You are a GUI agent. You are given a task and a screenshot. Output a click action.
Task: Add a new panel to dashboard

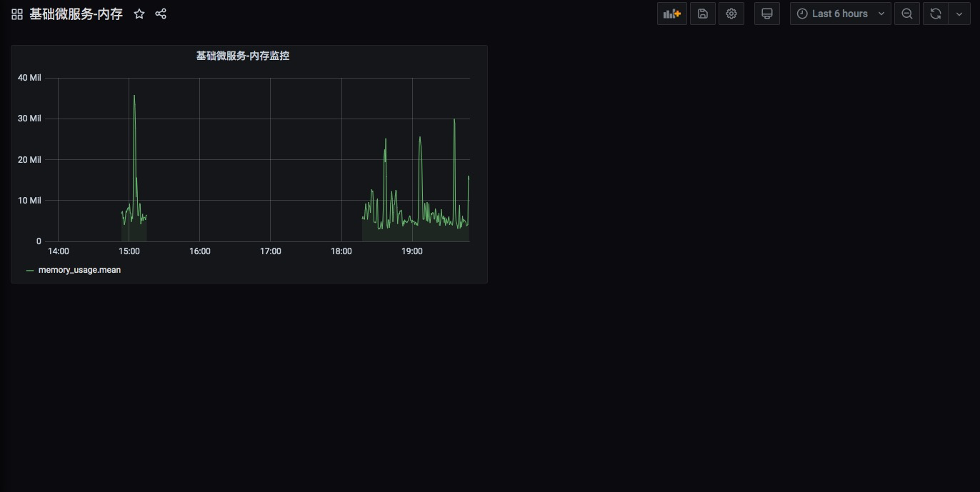tap(672, 14)
